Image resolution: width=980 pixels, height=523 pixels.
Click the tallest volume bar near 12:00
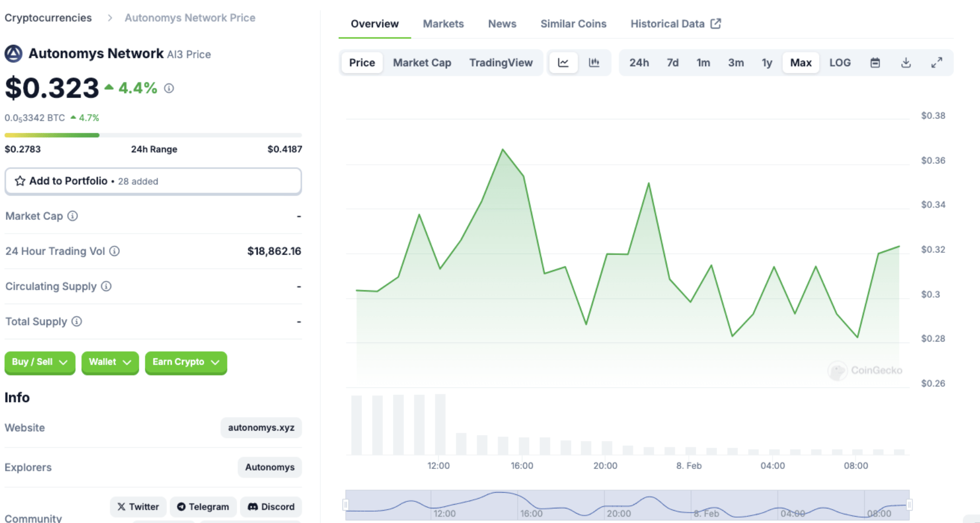coord(440,424)
